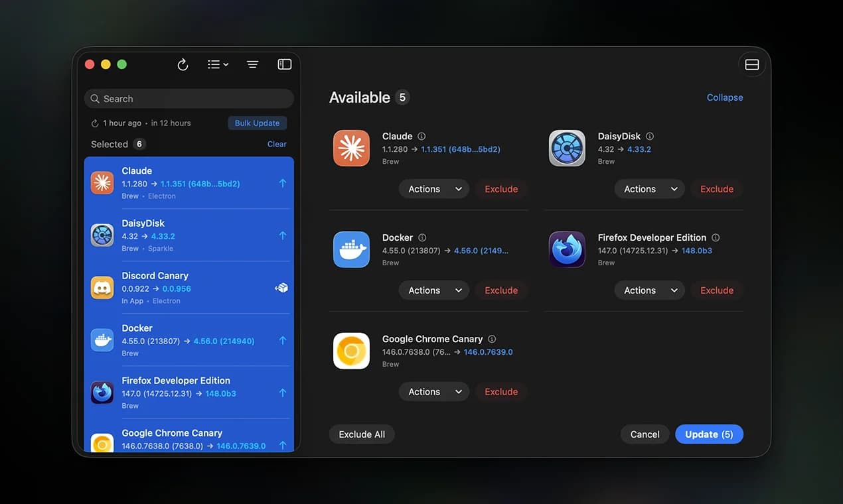843x504 pixels.
Task: Clear the selected apps list
Action: (277, 144)
